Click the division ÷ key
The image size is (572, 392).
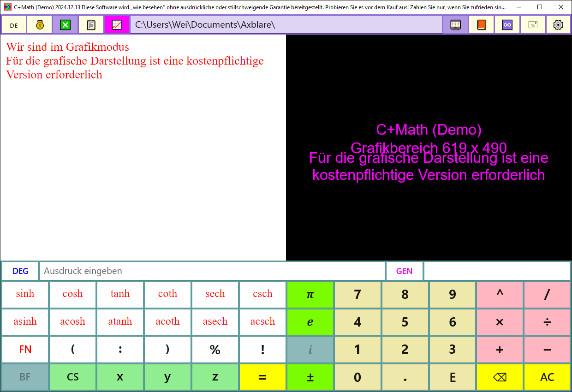click(547, 322)
